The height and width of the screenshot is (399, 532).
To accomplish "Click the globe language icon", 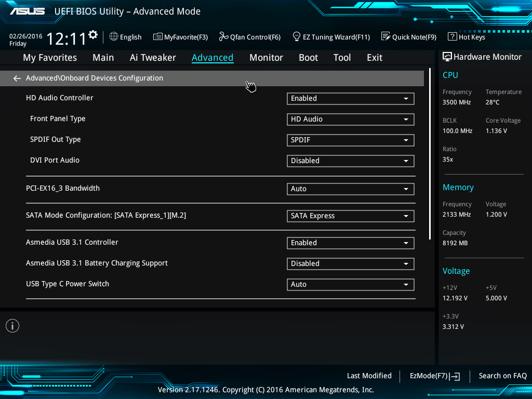I will (x=114, y=37).
